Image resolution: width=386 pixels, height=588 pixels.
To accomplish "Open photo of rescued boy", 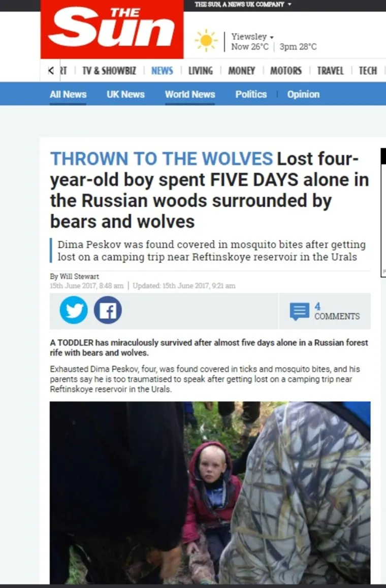I will click(210, 493).
